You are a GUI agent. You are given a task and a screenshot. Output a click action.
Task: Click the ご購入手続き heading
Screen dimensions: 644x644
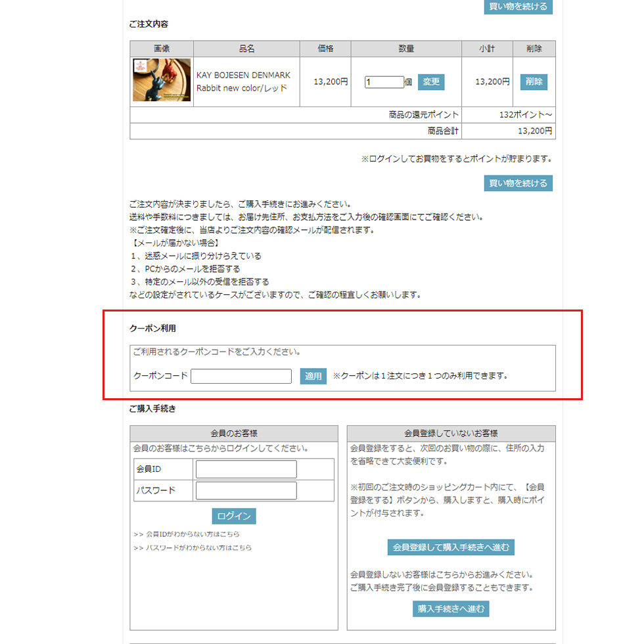pyautogui.click(x=152, y=409)
